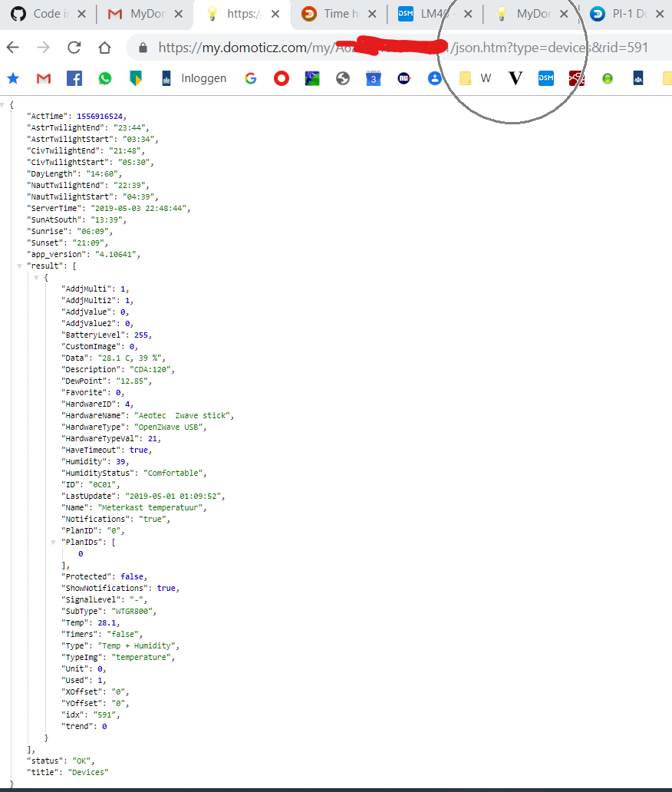View site security lock info
Viewport: 672px width, 792px height.
click(143, 48)
